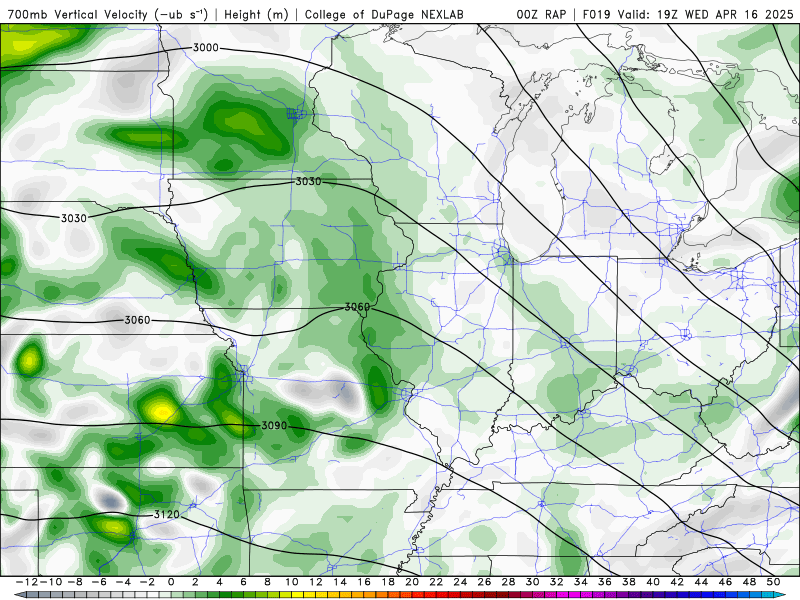Screen dimensions: 800x600
Task: Click the 44 value on color scale
Action: pyautogui.click(x=701, y=582)
